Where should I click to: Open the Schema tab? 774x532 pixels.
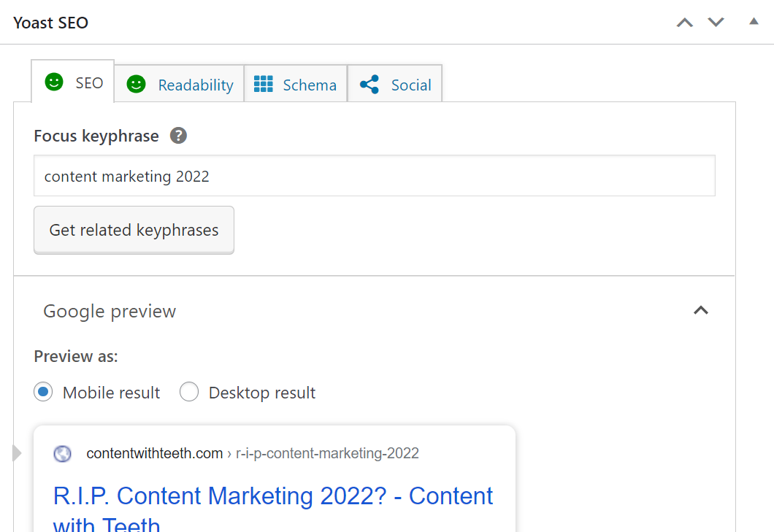[x=295, y=85]
